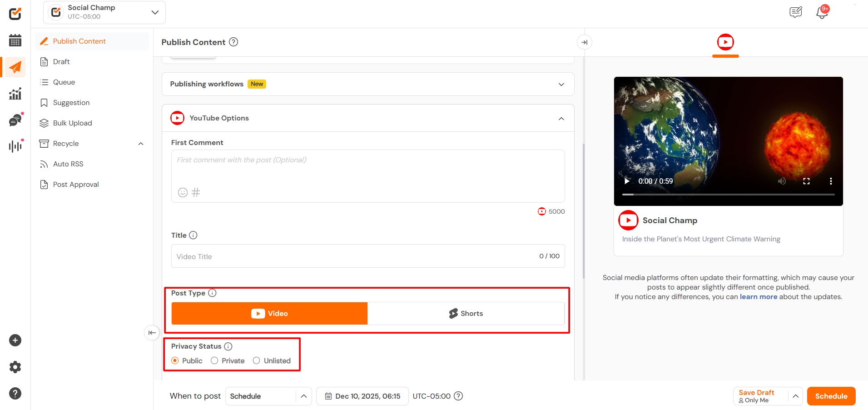Collapse the YouTube Options section
Image resolution: width=868 pixels, height=410 pixels.
[561, 118]
